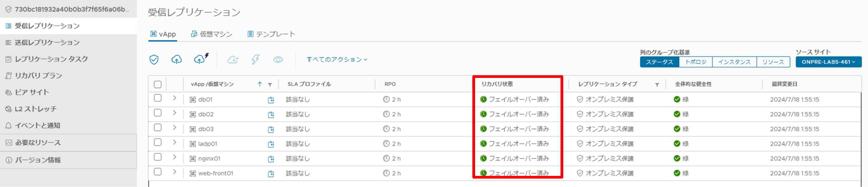Select the lightning bolt action icon
Viewport: 868px width, 187px height.
pos(256,59)
